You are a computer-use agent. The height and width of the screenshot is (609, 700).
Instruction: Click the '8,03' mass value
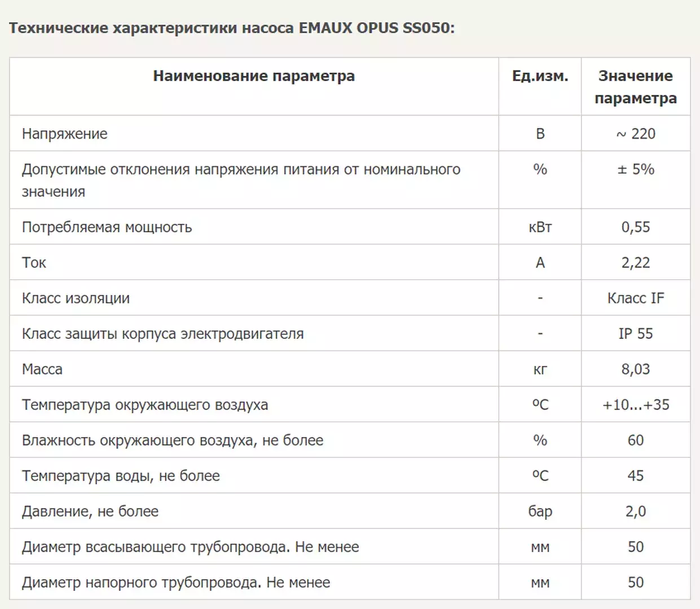636,369
